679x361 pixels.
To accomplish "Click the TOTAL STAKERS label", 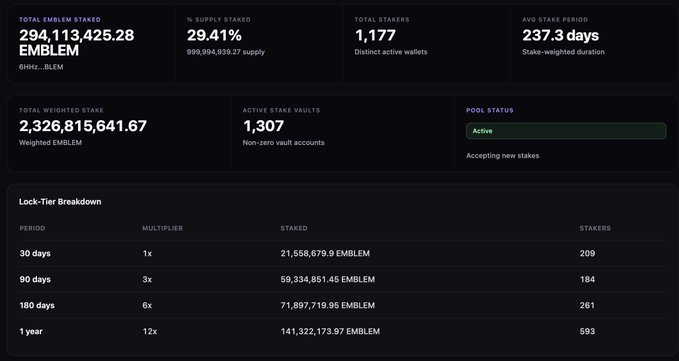I will [x=382, y=19].
